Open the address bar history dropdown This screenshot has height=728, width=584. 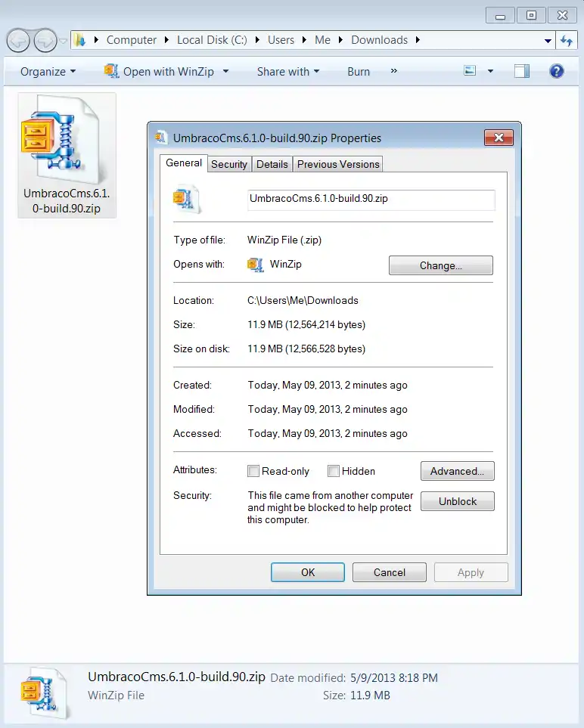[548, 41]
